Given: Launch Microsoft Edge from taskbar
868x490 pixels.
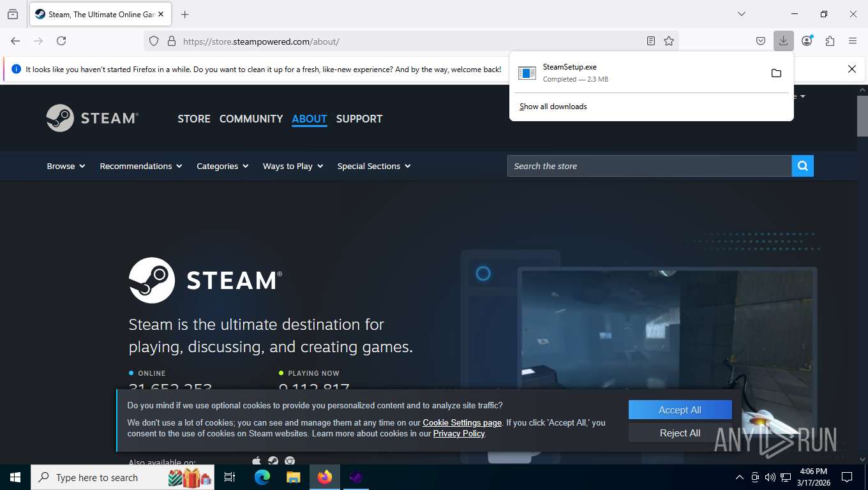Looking at the screenshot, I should tap(262, 477).
